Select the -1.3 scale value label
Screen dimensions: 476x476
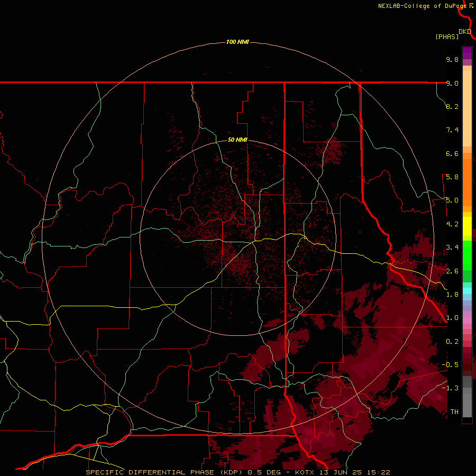(x=450, y=388)
